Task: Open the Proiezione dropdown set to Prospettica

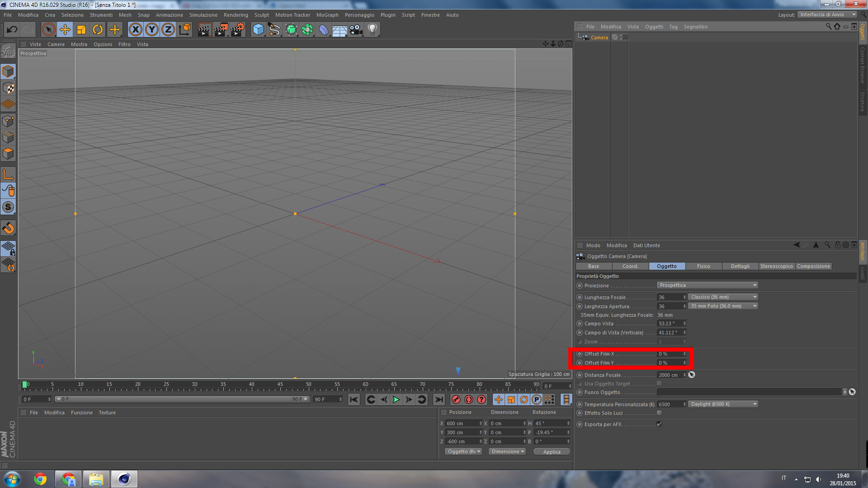Action: click(x=707, y=286)
